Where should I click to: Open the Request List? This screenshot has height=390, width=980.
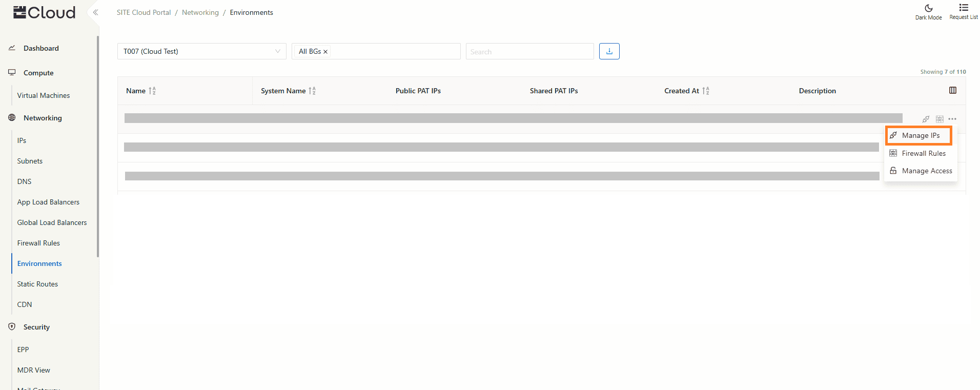[x=963, y=11]
